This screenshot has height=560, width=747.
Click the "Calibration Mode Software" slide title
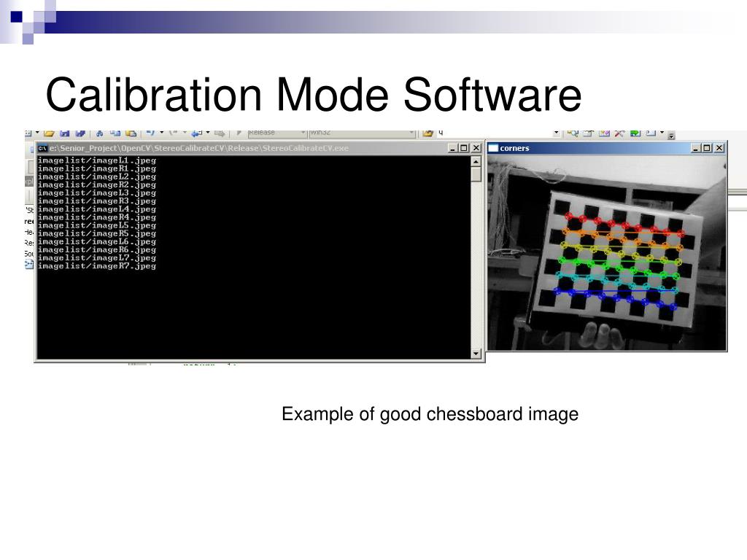point(314,95)
